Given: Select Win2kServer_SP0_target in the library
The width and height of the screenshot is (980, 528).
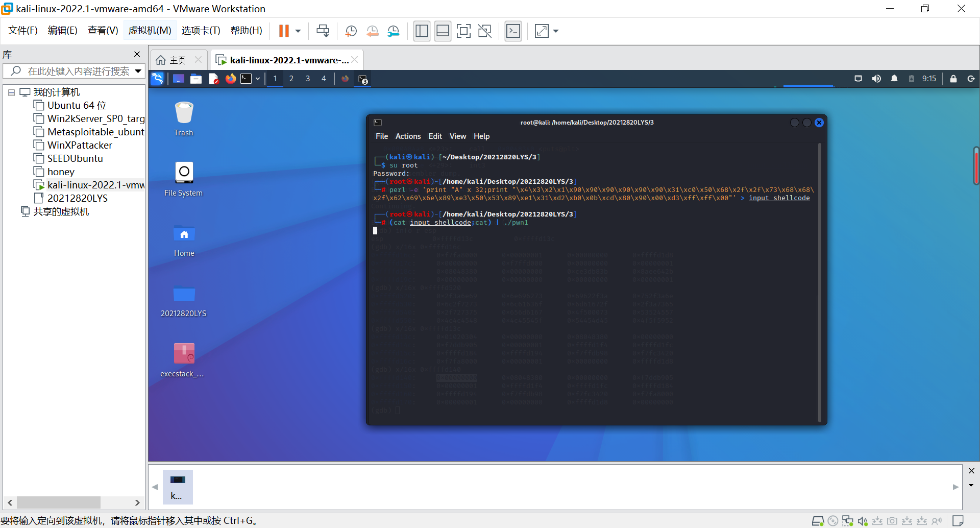Looking at the screenshot, I should click(89, 118).
